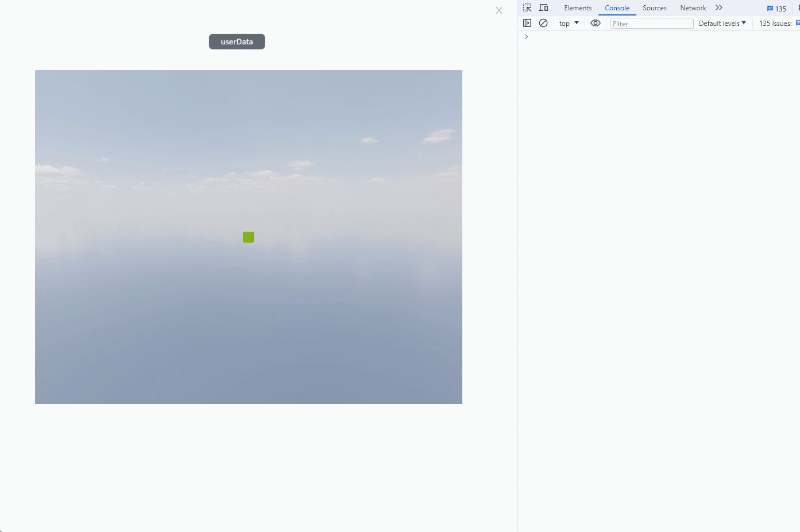Image resolution: width=800 pixels, height=532 pixels.
Task: Show more DevTools tabs via double chevron
Action: click(x=719, y=8)
